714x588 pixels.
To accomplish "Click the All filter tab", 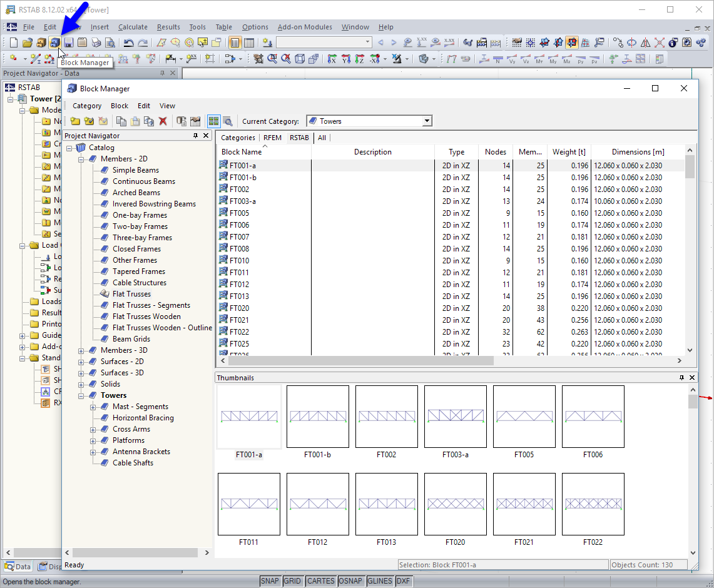I will click(322, 137).
